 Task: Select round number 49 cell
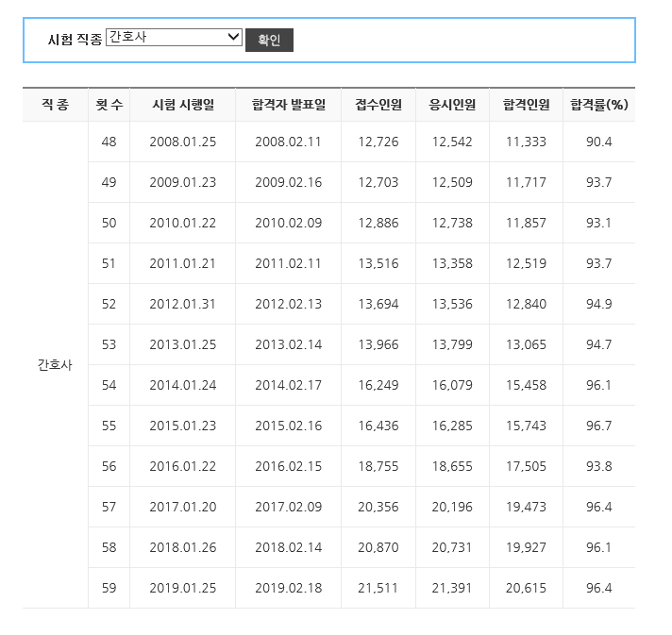109,182
